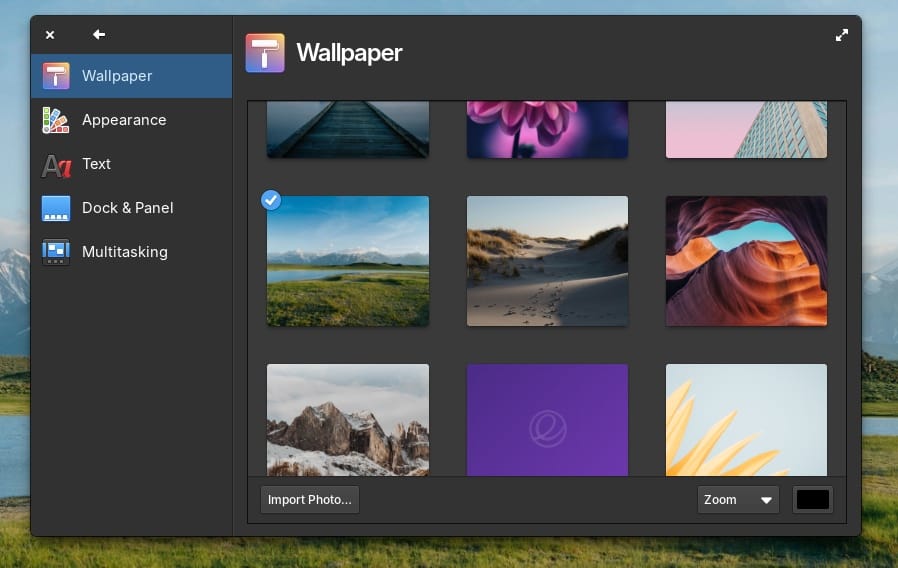
Task: Click the Wallpaper paint roller sidebar icon
Action: click(56, 76)
